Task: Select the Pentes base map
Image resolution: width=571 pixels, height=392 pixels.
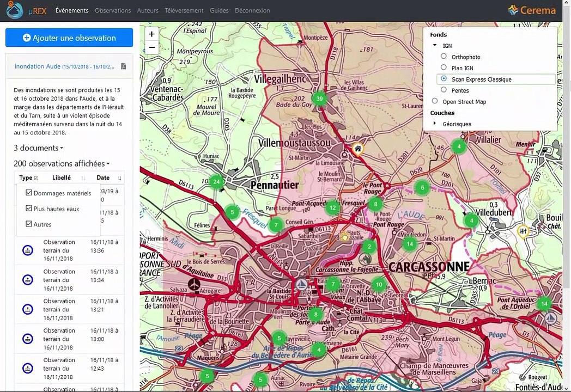Action: [444, 90]
